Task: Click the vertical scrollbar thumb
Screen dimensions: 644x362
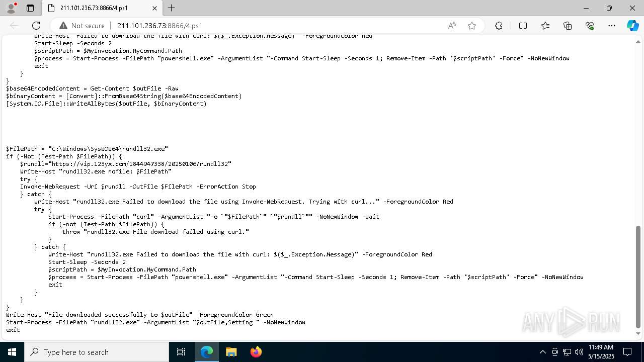Action: click(638, 277)
